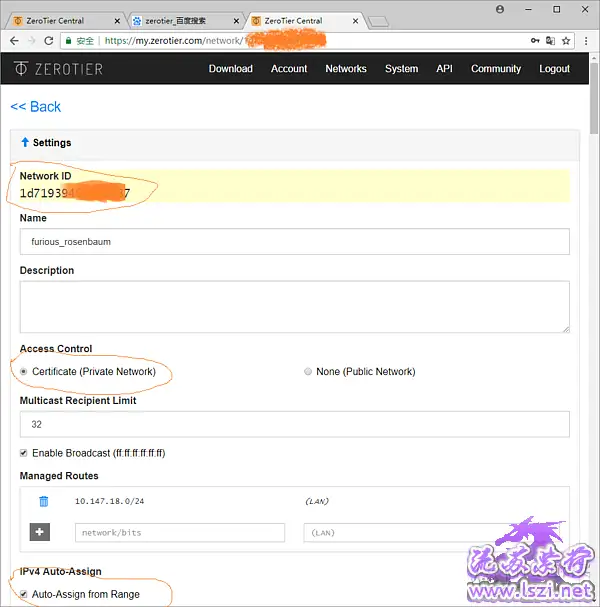Click the page vertical scrollbar thumb
Image resolution: width=600 pixels, height=607 pixels.
[594, 99]
